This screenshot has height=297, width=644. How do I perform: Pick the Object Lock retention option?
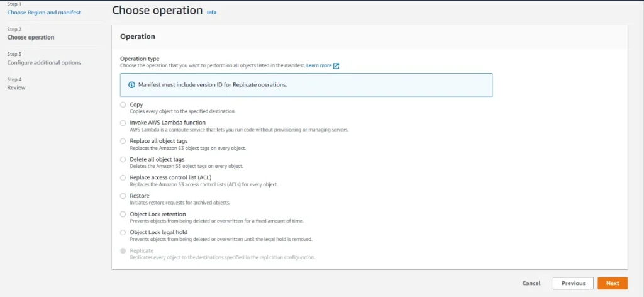pyautogui.click(x=123, y=214)
